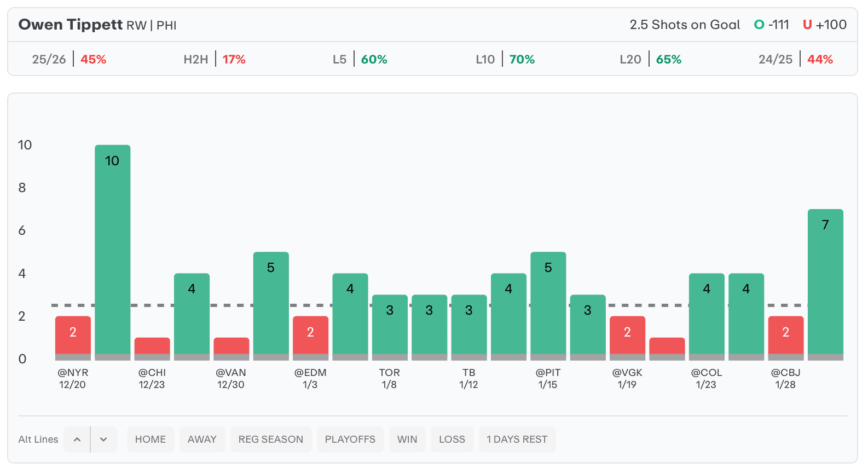
Task: Select the Over -111 odds
Action: pos(772,25)
